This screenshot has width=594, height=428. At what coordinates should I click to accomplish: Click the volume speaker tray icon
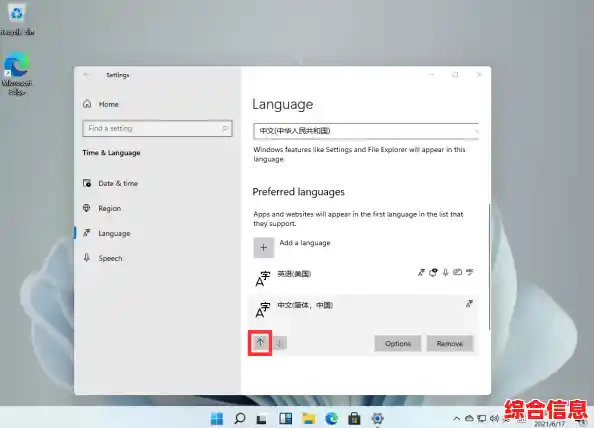click(494, 419)
